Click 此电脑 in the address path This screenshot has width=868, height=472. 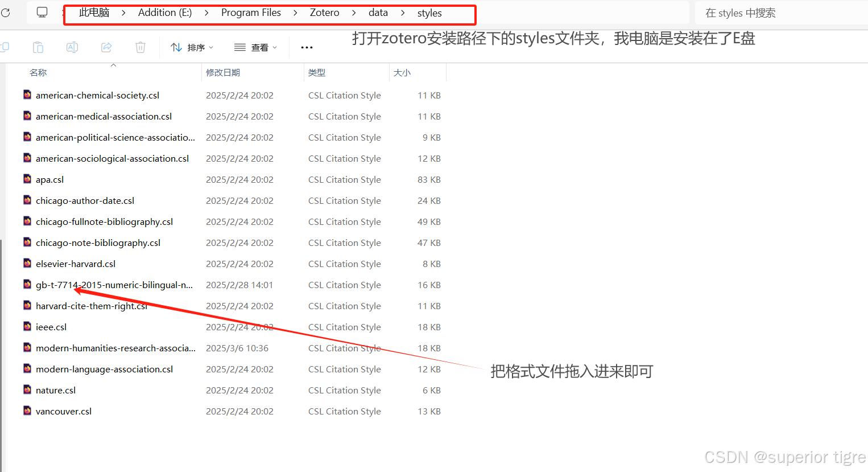coord(94,13)
